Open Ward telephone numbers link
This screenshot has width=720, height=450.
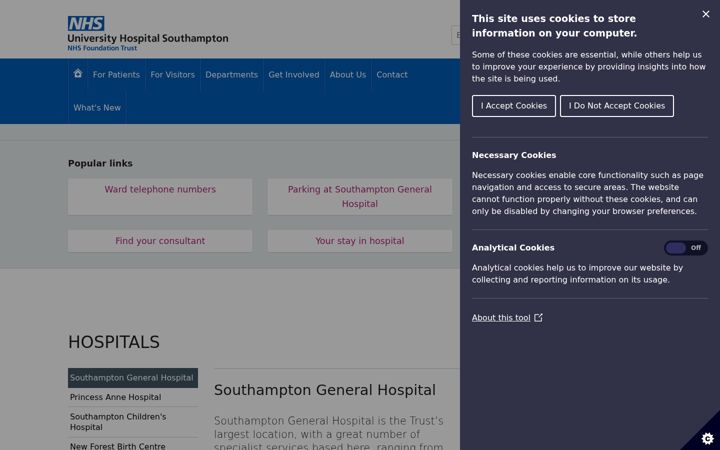pos(160,197)
